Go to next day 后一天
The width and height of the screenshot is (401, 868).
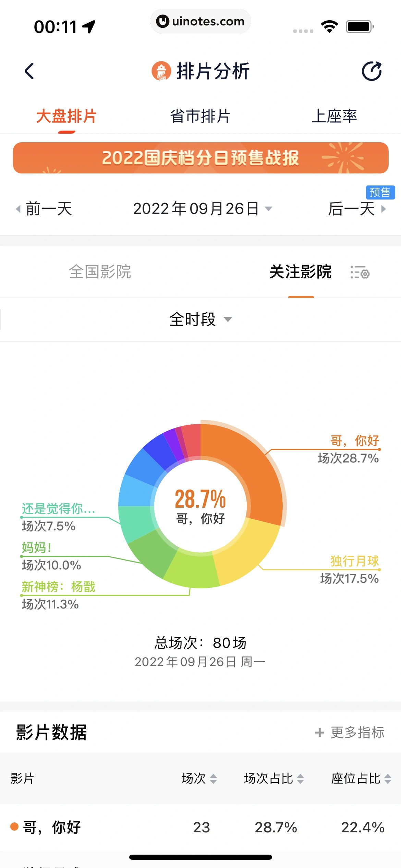point(356,209)
